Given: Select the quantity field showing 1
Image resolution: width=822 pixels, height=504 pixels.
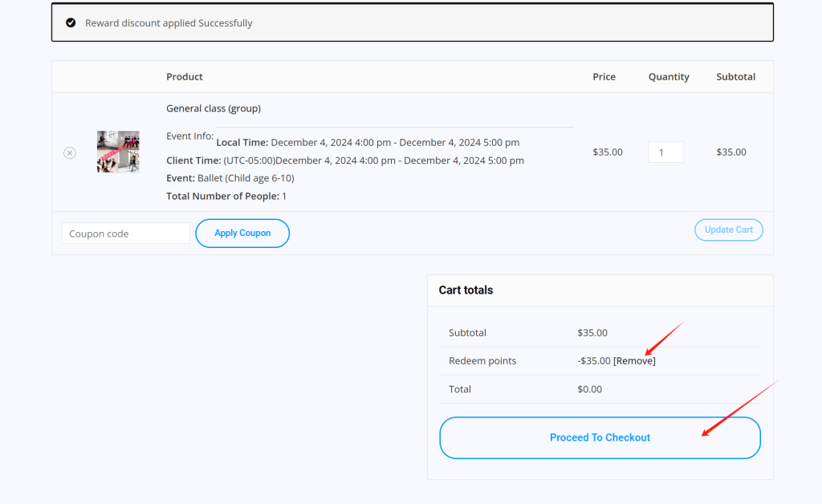Looking at the screenshot, I should point(665,152).
